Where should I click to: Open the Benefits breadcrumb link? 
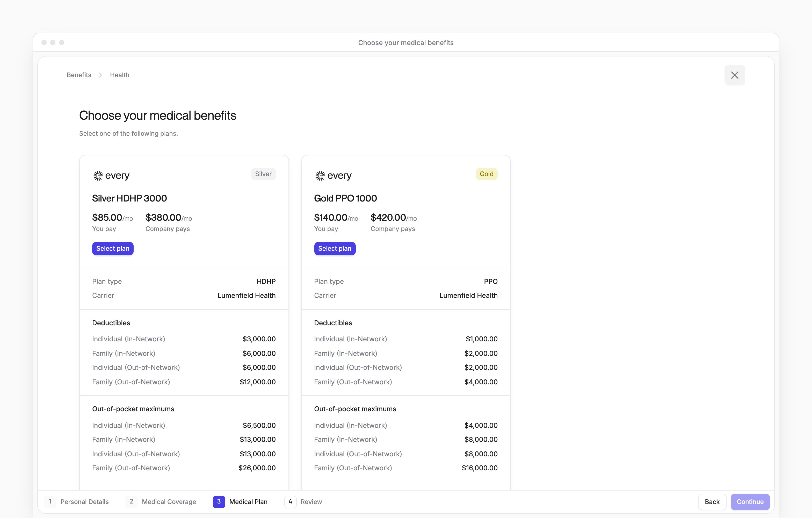pyautogui.click(x=79, y=75)
